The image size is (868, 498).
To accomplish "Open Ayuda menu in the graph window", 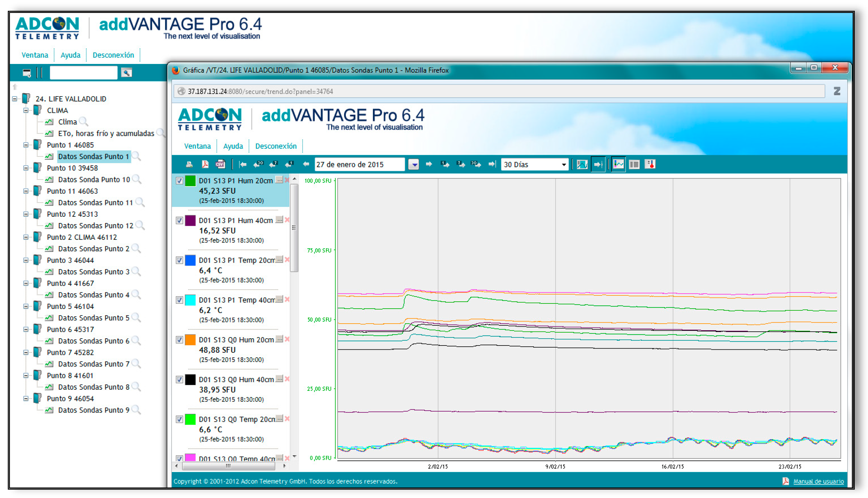I will 233,146.
